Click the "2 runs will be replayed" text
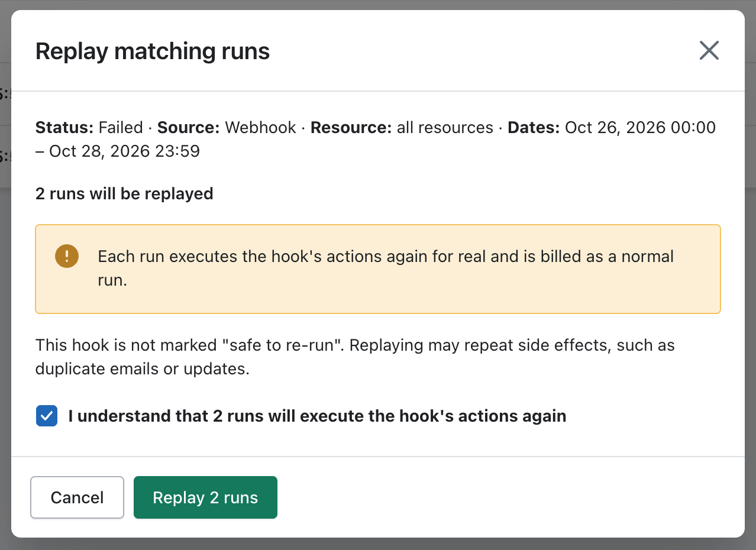Screen dimensions: 756x550 (x=124, y=193)
